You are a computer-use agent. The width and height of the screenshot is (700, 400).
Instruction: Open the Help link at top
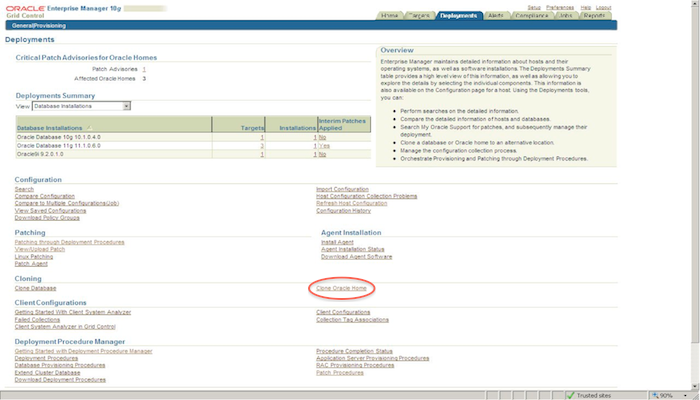(586, 8)
